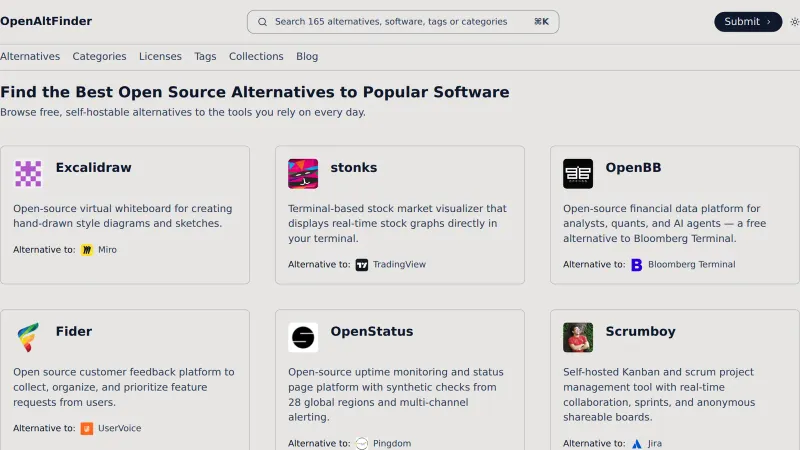Go to the Licenses page
This screenshot has height=450, width=800.
pos(160,57)
